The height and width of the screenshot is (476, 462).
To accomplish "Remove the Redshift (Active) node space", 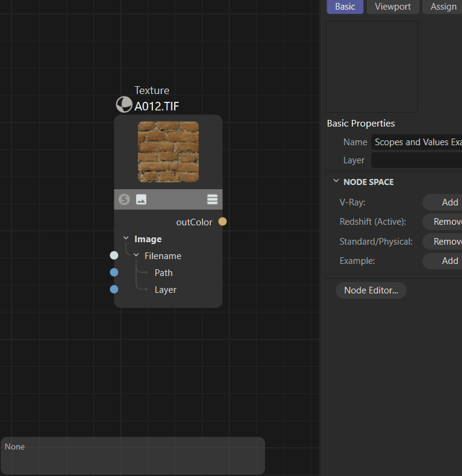I will pyautogui.click(x=446, y=222).
